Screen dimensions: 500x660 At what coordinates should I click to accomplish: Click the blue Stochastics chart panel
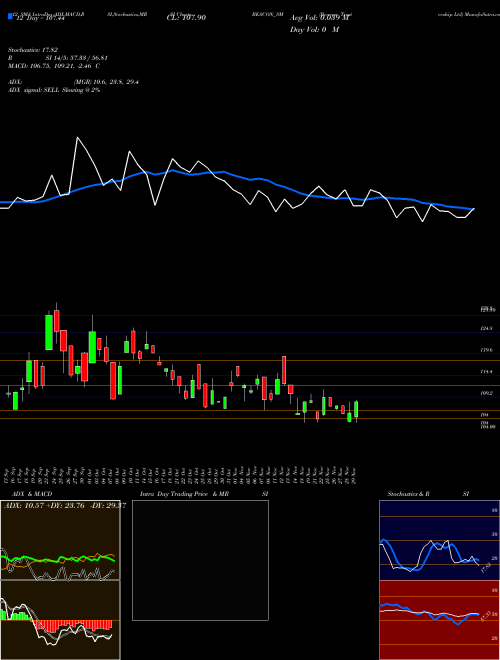click(439, 540)
